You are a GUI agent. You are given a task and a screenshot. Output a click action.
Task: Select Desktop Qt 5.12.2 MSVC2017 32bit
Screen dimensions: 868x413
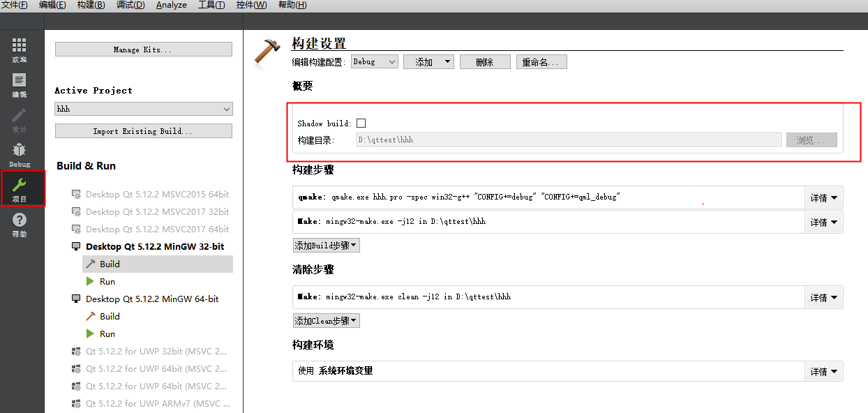point(157,212)
